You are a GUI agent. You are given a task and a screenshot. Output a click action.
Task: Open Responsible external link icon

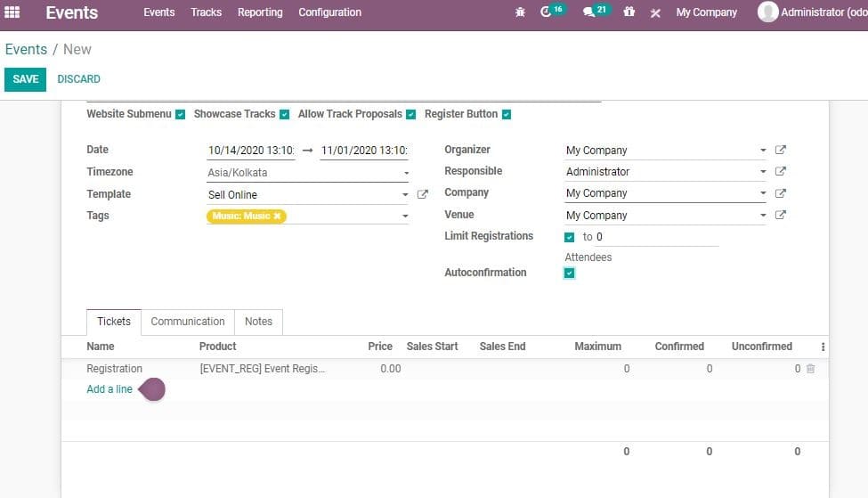pyautogui.click(x=781, y=171)
